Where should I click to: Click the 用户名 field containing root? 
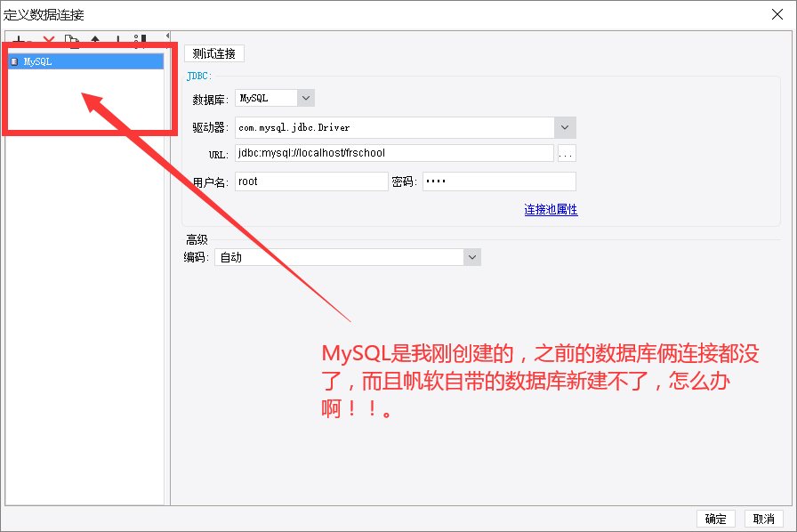(311, 181)
